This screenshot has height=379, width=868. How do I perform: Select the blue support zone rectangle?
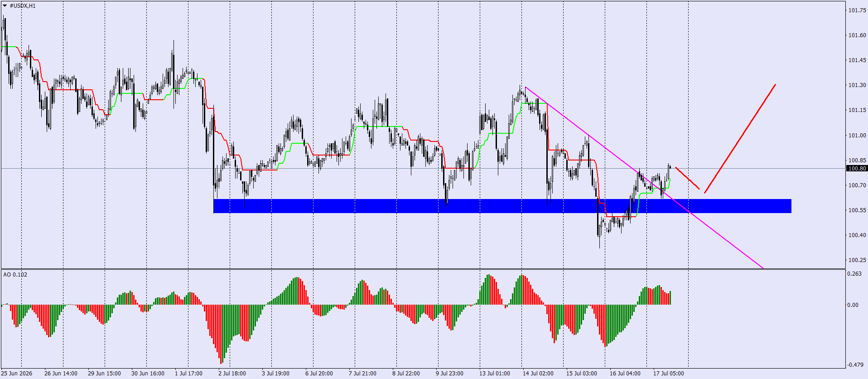502,206
